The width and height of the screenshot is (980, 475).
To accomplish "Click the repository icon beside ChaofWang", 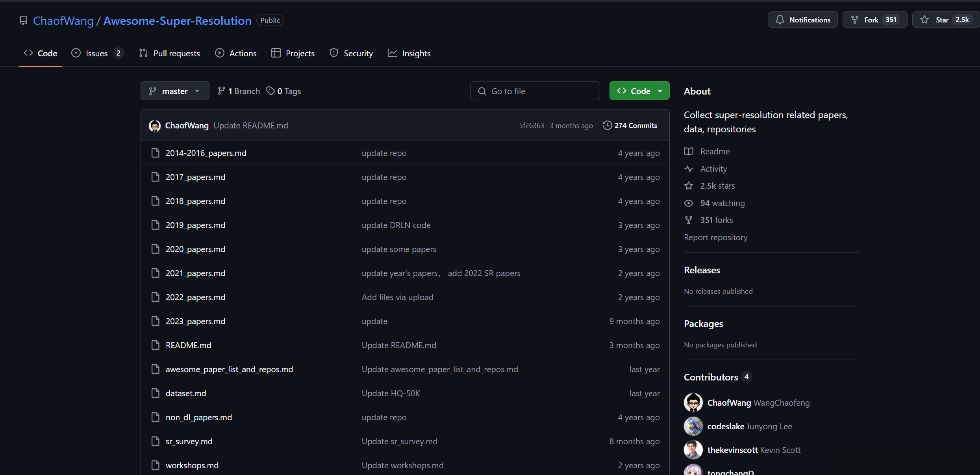I will point(24,20).
